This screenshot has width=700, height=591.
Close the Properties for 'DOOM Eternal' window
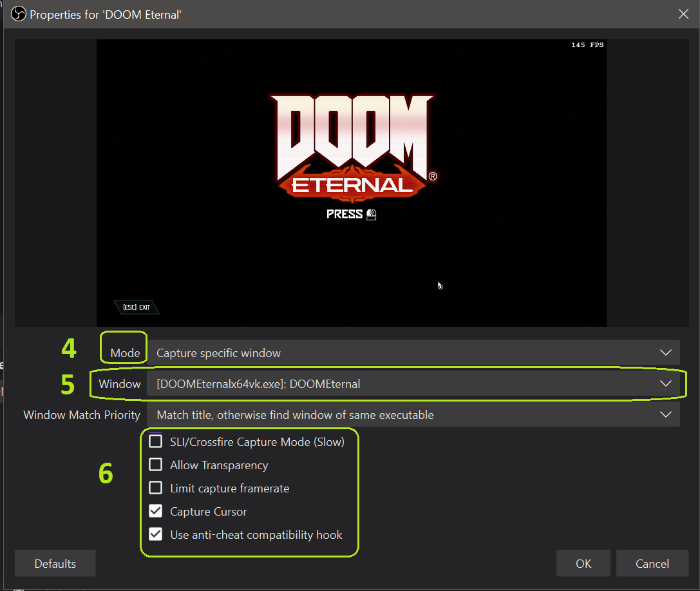683,14
